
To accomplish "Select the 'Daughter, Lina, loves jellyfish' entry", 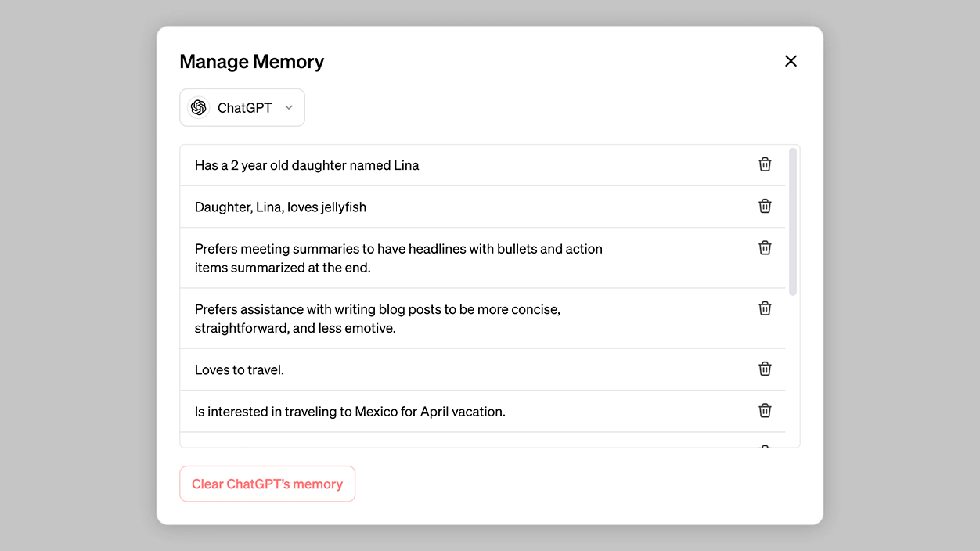I will [x=280, y=207].
